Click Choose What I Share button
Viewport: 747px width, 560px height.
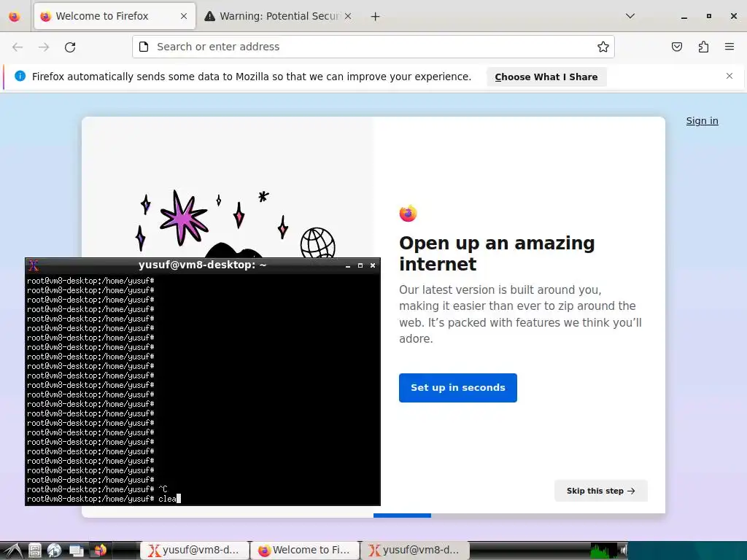tap(546, 77)
